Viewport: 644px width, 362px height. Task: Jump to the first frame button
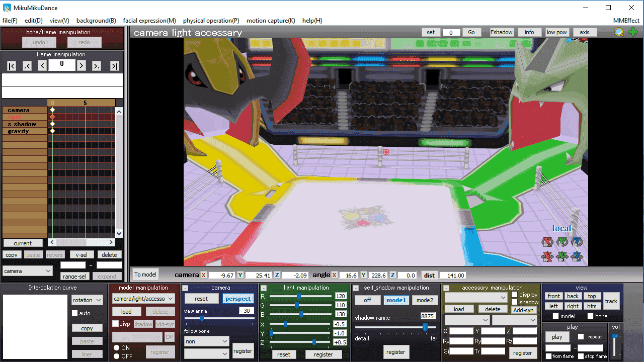12,66
